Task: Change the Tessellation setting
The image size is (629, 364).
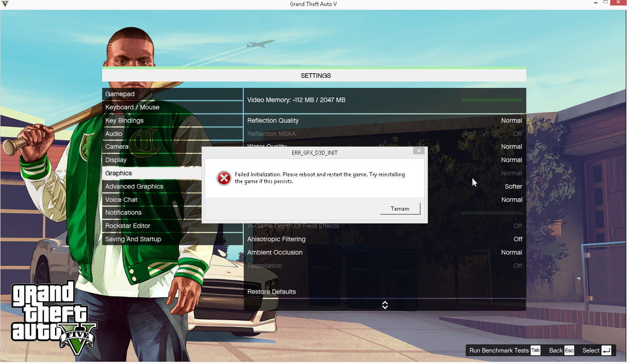Action: point(385,266)
